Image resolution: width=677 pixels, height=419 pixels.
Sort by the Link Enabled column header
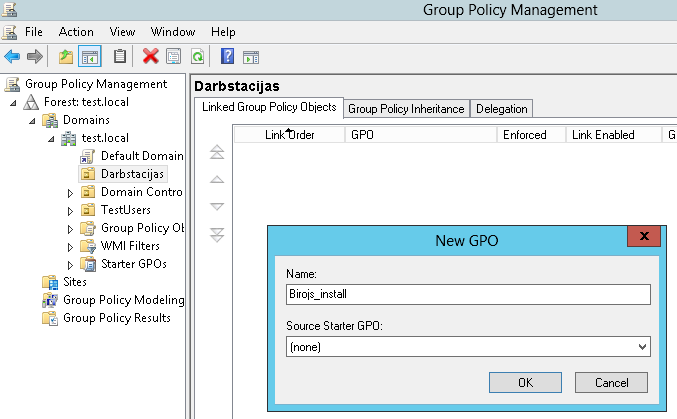coord(614,135)
